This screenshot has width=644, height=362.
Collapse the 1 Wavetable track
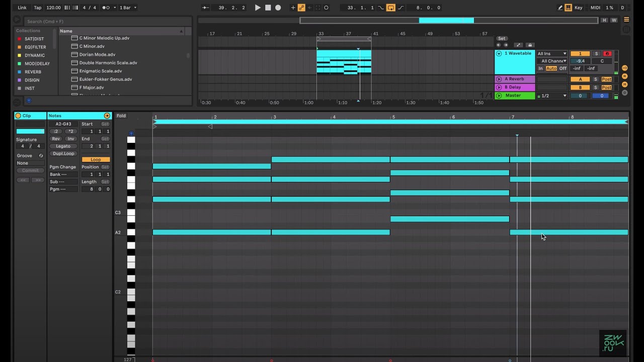coord(499,53)
